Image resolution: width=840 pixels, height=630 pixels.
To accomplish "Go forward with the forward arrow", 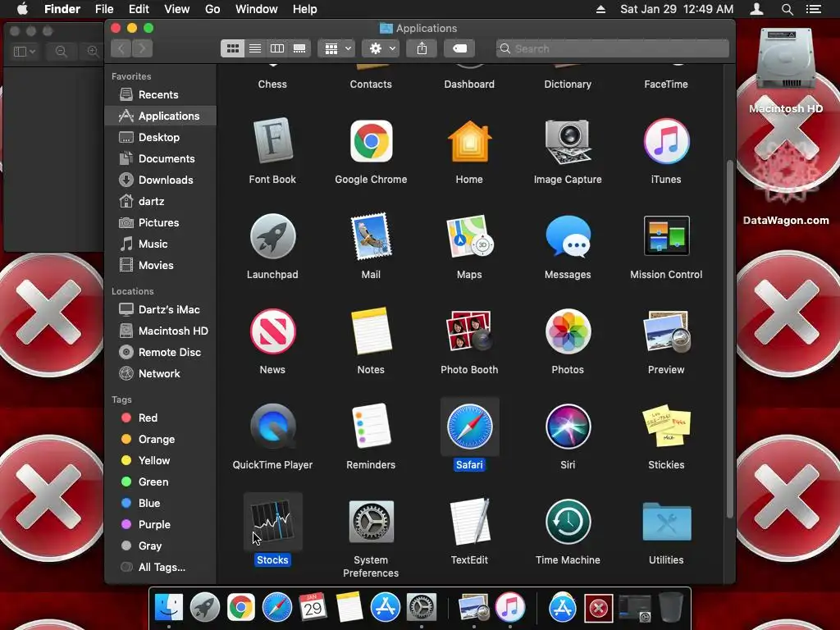I will (142, 48).
